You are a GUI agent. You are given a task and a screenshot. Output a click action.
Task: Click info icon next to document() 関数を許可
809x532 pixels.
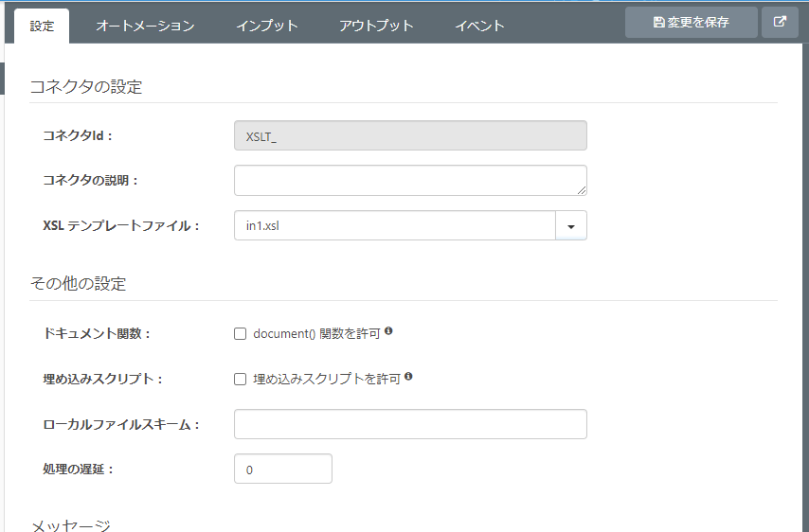pos(388,332)
